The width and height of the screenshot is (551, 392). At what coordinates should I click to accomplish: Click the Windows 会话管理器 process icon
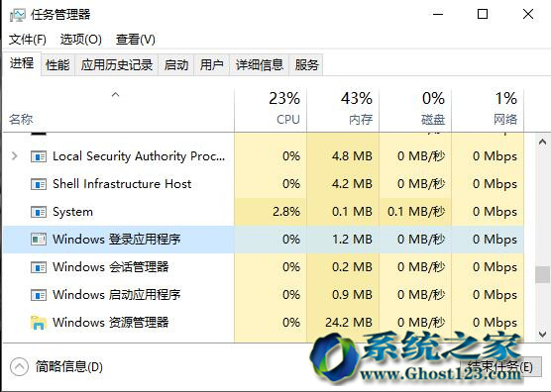39,267
